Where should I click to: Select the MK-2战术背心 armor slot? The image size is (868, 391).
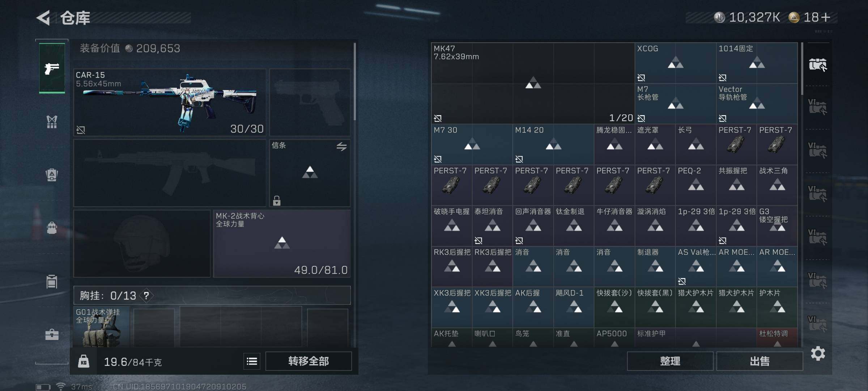pos(282,244)
